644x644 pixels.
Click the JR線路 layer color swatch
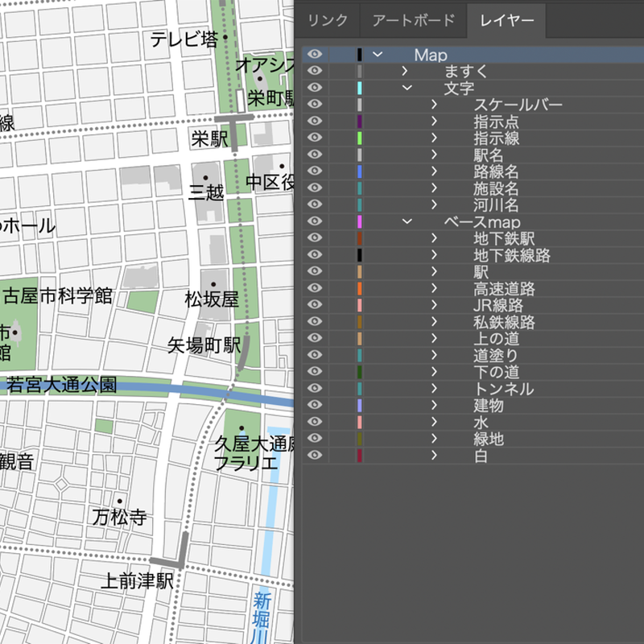coord(359,306)
